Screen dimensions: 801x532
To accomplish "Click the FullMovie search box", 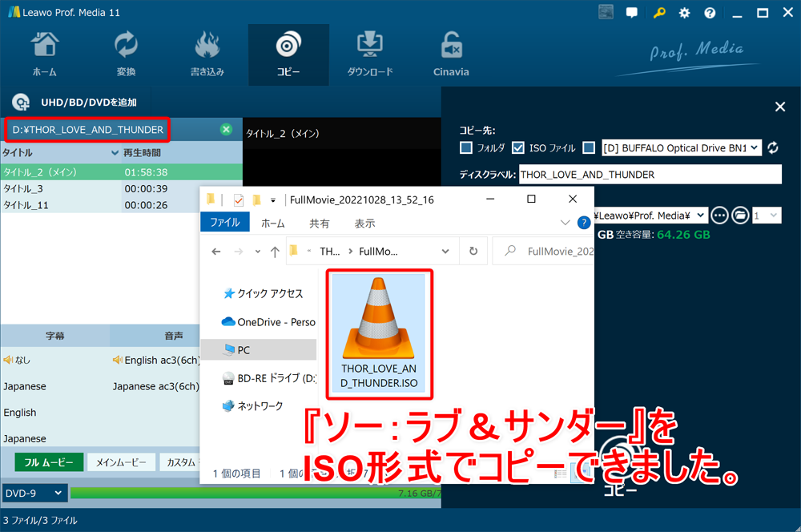I will pyautogui.click(x=543, y=252).
